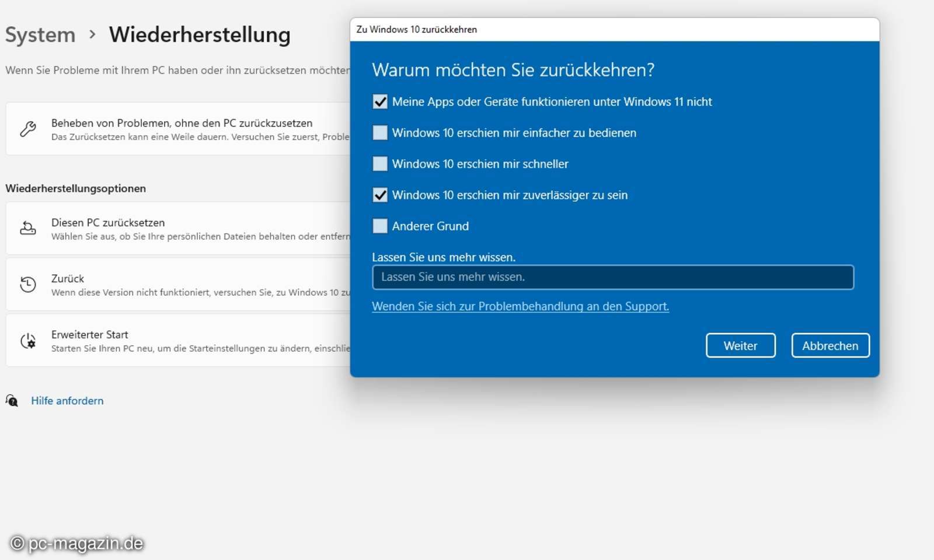Click the reset icon next to Diesen PC zurücksetzen
The width and height of the screenshot is (934, 560).
coord(27,228)
